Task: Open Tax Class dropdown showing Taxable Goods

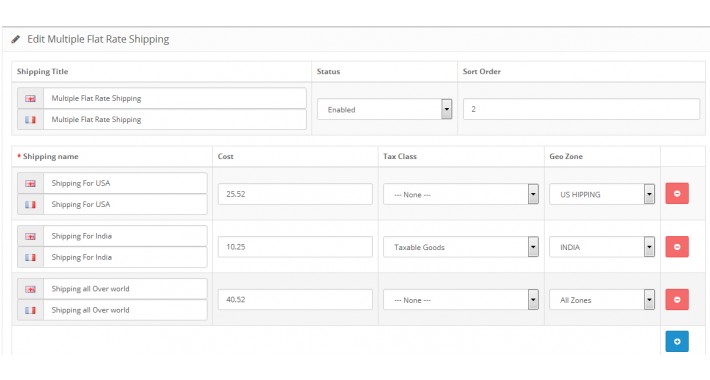Action: point(461,247)
